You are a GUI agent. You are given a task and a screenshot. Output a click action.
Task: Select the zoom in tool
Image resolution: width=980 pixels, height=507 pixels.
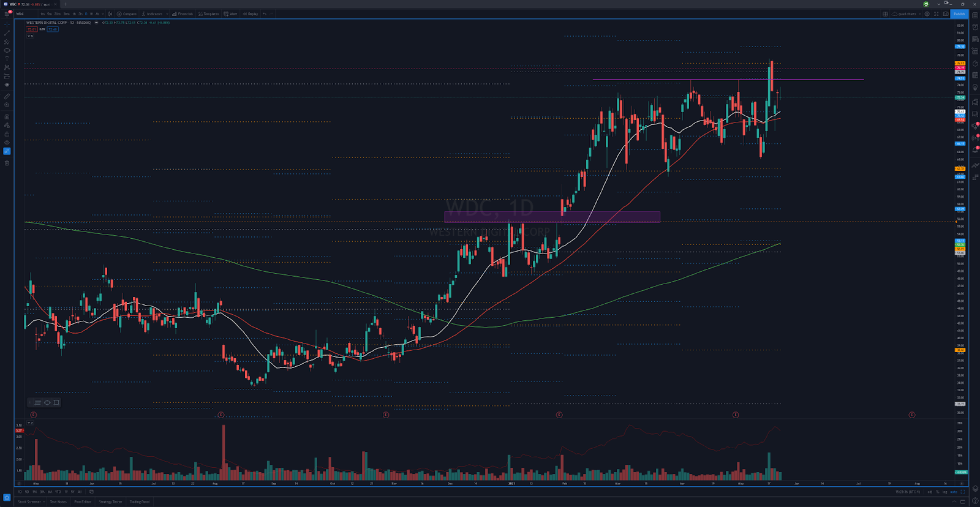pyautogui.click(x=7, y=105)
